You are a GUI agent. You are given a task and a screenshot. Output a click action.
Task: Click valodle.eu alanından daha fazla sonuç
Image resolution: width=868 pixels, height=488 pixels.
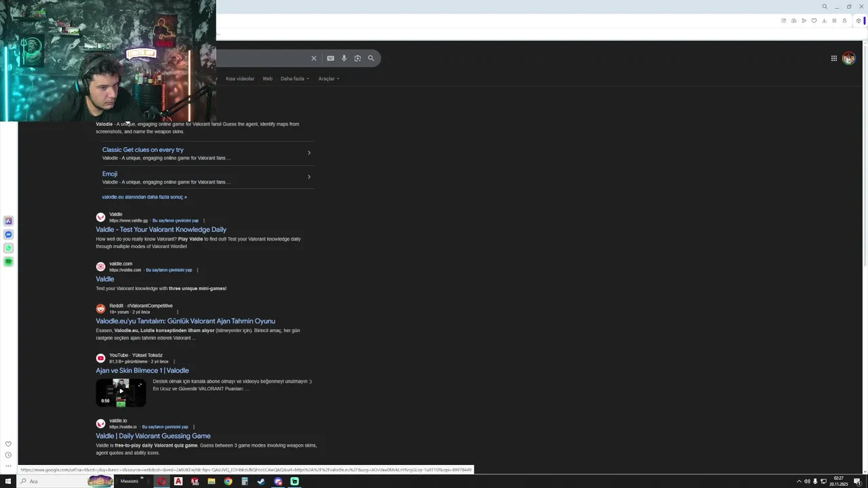[x=144, y=197]
